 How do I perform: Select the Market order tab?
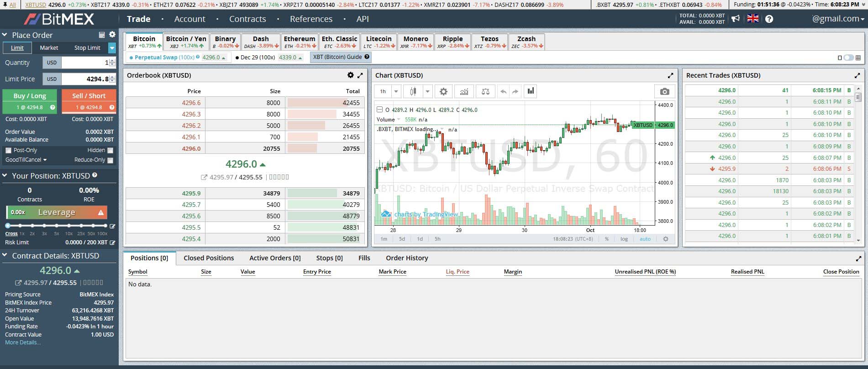[49, 47]
